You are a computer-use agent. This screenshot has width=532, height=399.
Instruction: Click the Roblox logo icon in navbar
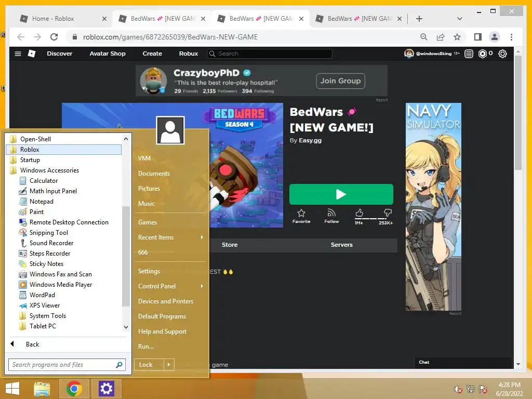click(x=32, y=54)
